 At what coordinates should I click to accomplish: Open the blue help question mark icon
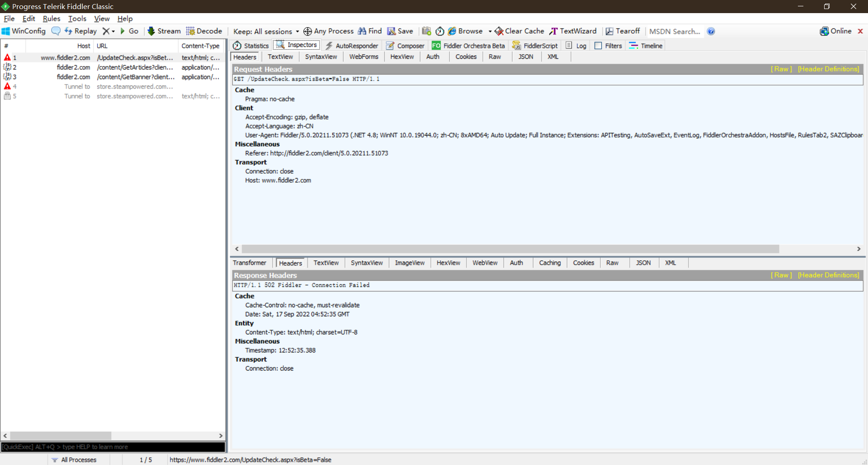[x=711, y=31]
